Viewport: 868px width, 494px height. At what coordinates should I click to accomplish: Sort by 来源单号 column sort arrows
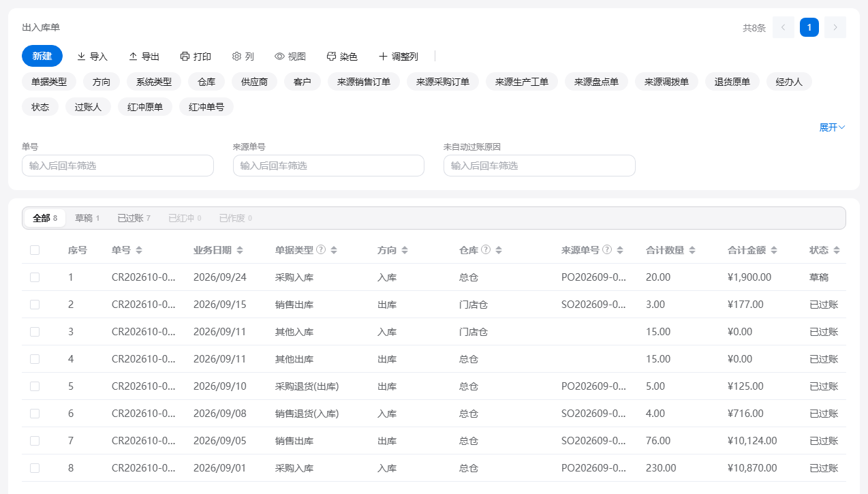pyautogui.click(x=620, y=250)
